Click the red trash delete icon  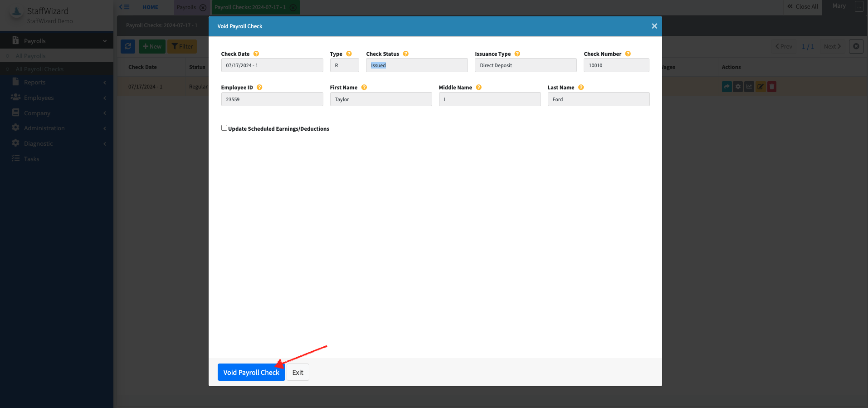click(x=772, y=87)
